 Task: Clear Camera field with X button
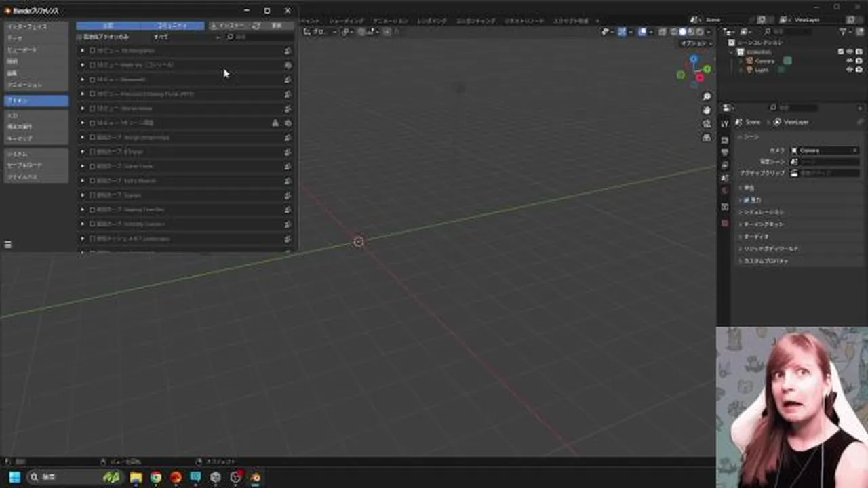tap(855, 150)
